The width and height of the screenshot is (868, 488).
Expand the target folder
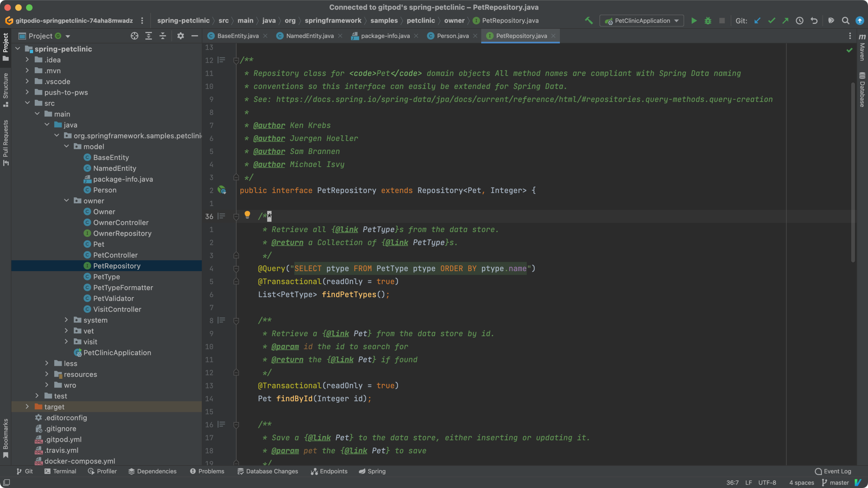click(x=27, y=407)
